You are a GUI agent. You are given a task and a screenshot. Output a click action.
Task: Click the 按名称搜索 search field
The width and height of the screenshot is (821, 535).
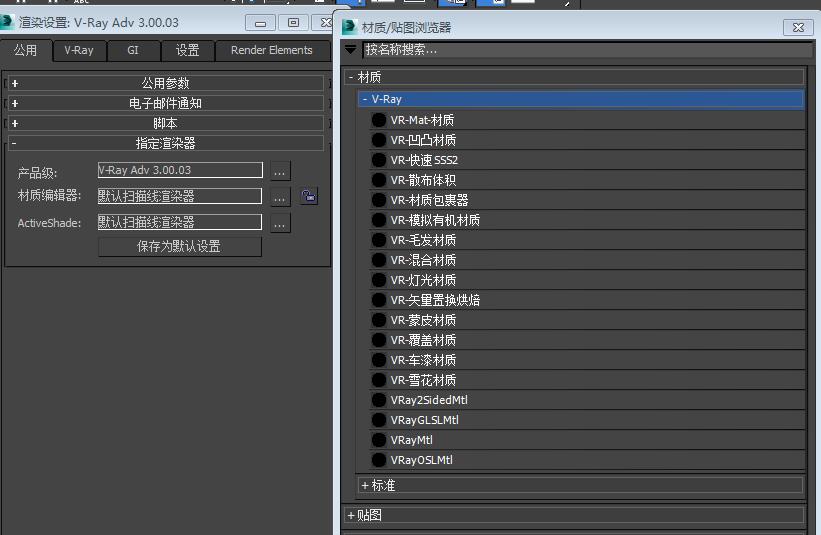pyautogui.click(x=586, y=50)
